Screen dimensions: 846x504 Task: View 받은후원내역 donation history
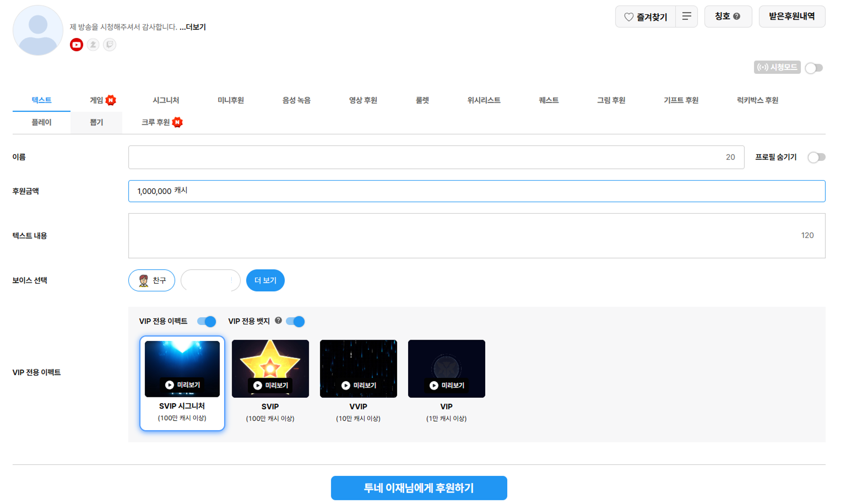(x=792, y=17)
